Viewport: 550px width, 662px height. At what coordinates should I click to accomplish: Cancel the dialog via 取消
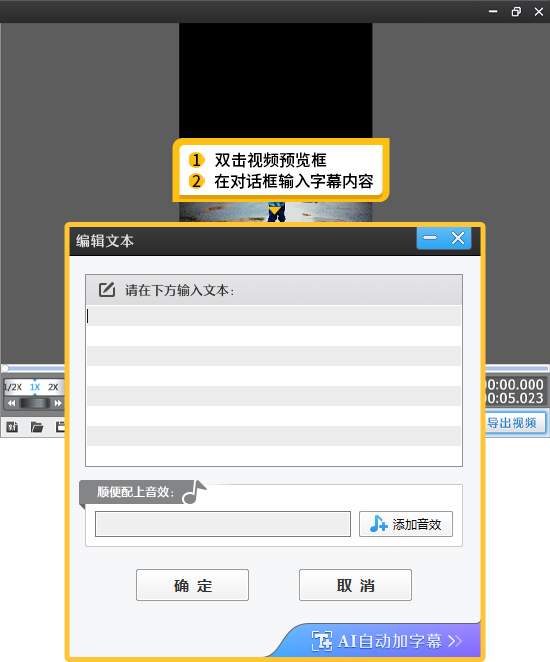[355, 585]
